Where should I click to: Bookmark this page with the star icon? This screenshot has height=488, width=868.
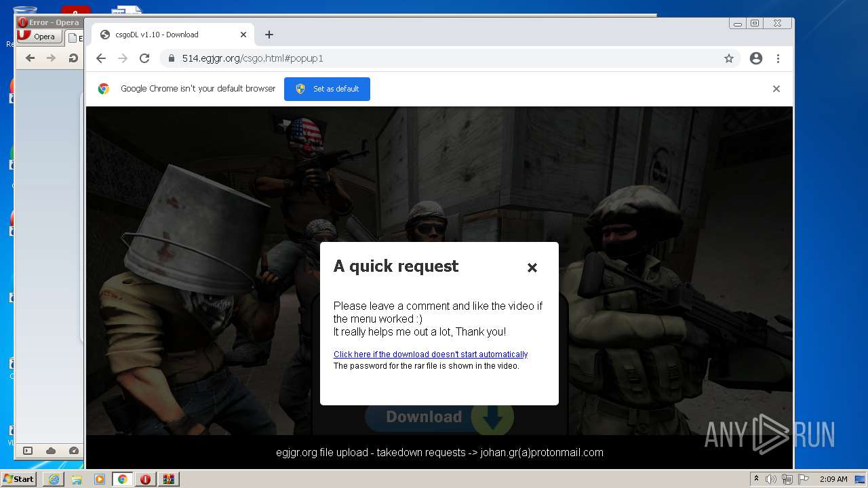pos(729,58)
